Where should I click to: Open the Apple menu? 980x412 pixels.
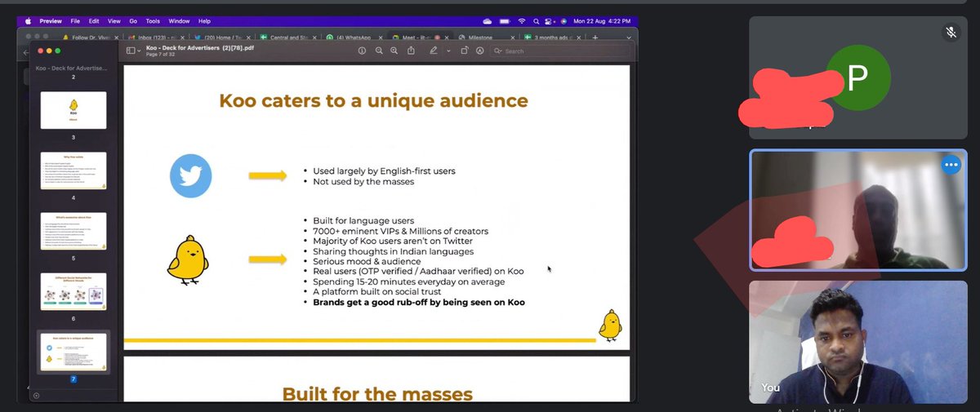pyautogui.click(x=28, y=21)
